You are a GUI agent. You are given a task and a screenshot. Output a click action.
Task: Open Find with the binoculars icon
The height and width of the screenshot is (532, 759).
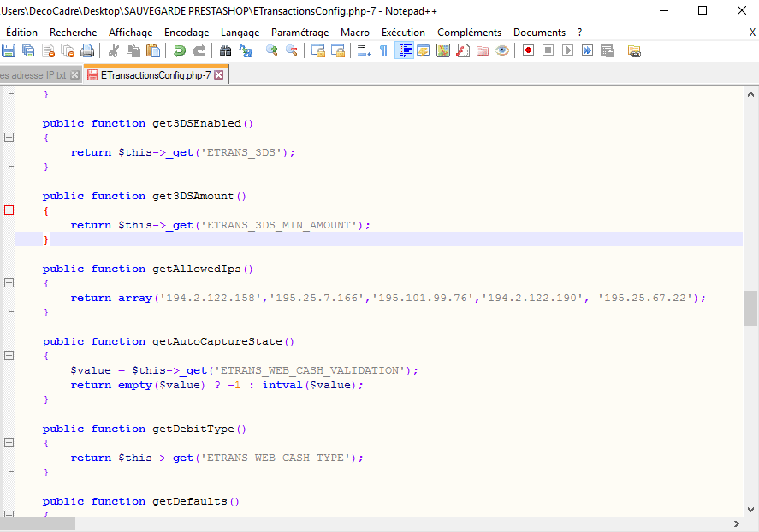[226, 50]
